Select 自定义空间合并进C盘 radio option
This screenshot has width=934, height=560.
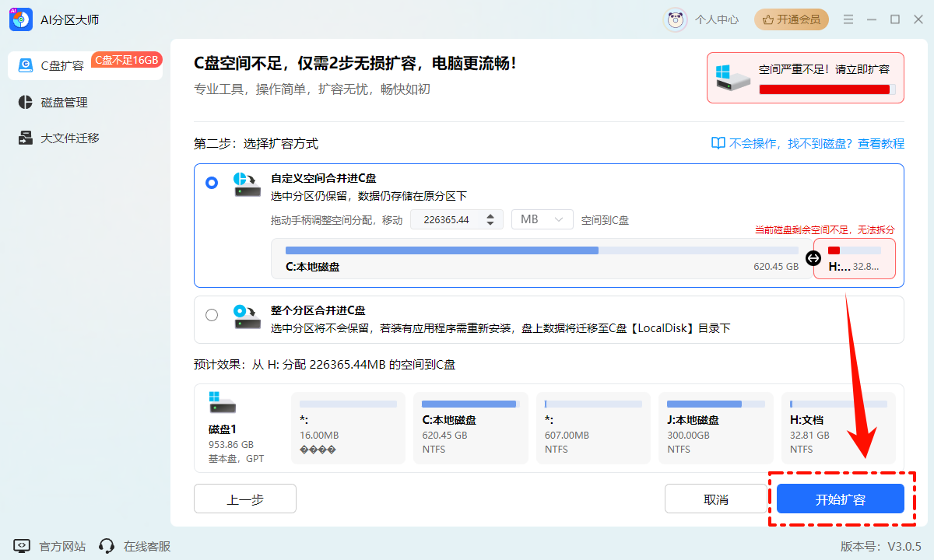[x=212, y=183]
